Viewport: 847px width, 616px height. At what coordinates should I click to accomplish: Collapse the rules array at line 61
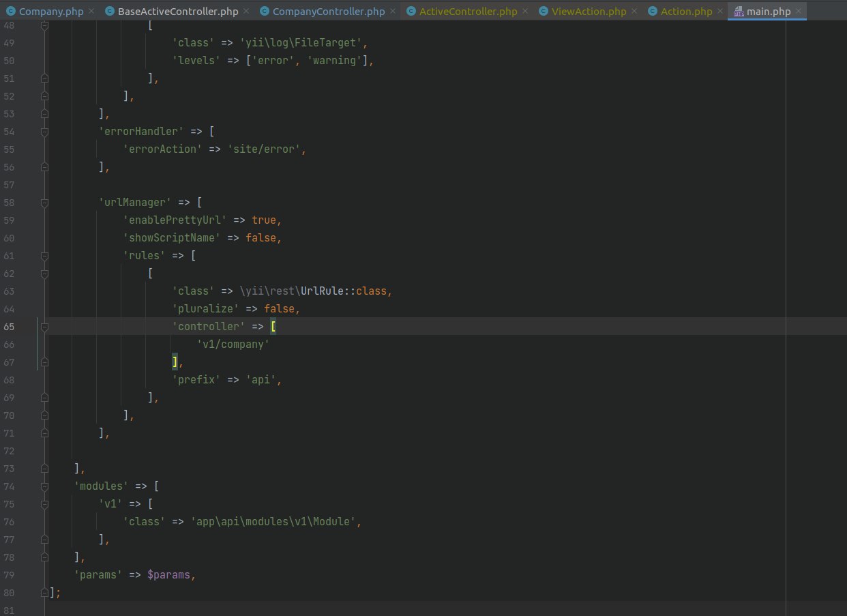tap(44, 256)
